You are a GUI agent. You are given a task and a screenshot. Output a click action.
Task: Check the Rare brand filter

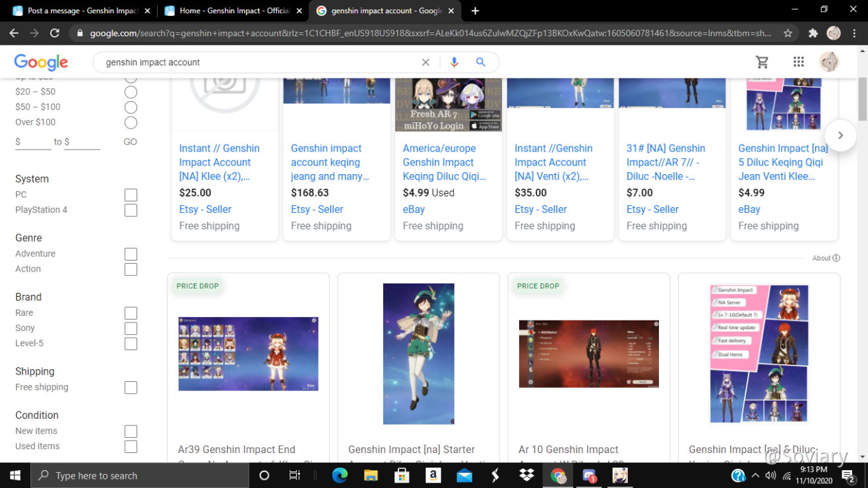[x=131, y=313]
